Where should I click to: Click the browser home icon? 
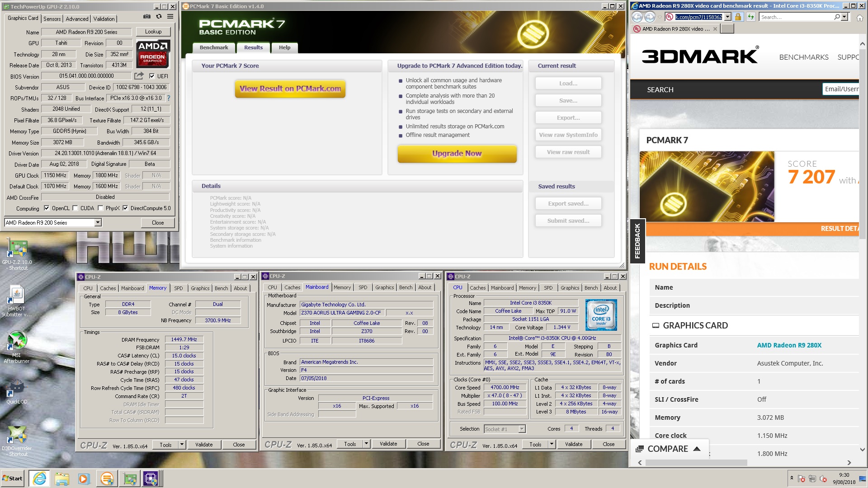coord(860,17)
